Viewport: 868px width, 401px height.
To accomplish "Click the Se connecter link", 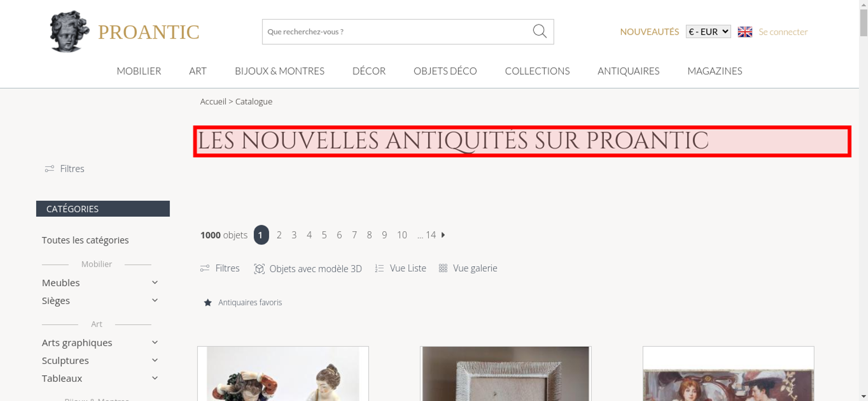I will point(783,32).
